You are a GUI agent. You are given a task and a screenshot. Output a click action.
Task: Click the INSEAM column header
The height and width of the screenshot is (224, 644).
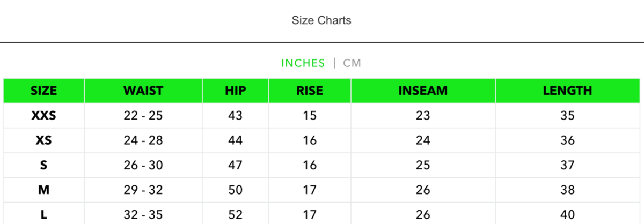click(x=423, y=91)
